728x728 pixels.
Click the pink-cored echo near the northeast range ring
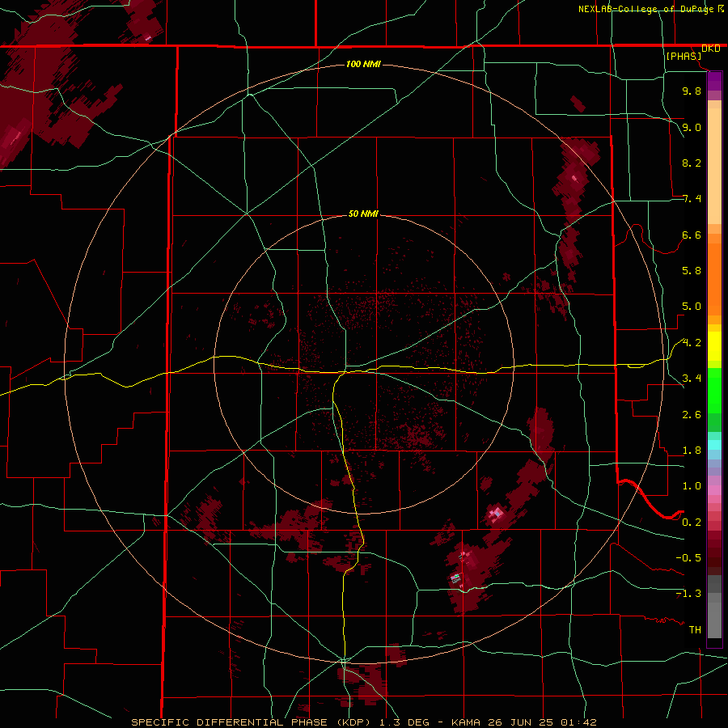(575, 178)
